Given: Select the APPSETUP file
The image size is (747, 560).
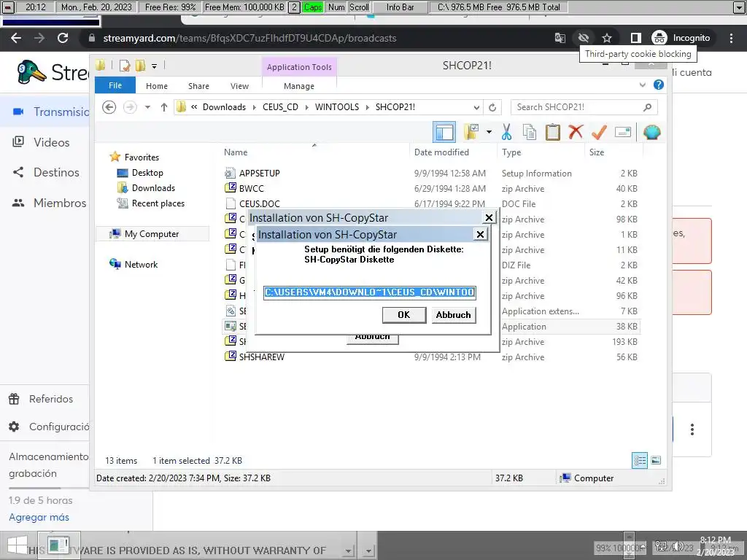Looking at the screenshot, I should tap(259, 174).
